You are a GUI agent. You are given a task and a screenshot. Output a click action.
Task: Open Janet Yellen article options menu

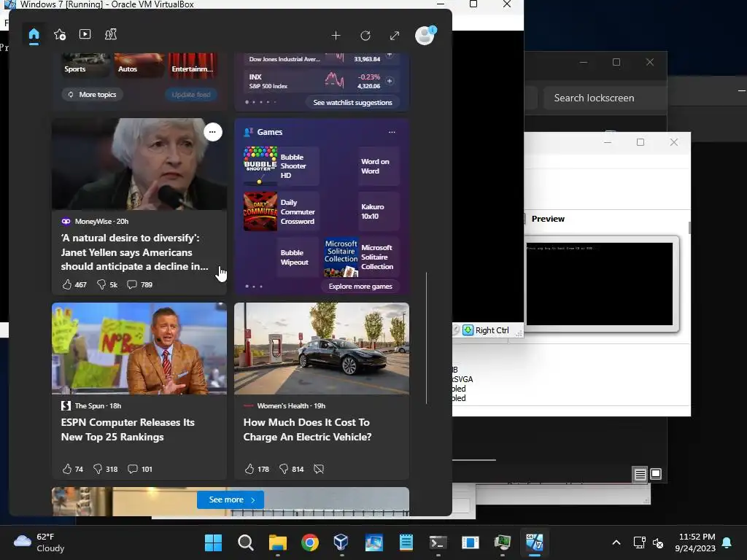212,132
